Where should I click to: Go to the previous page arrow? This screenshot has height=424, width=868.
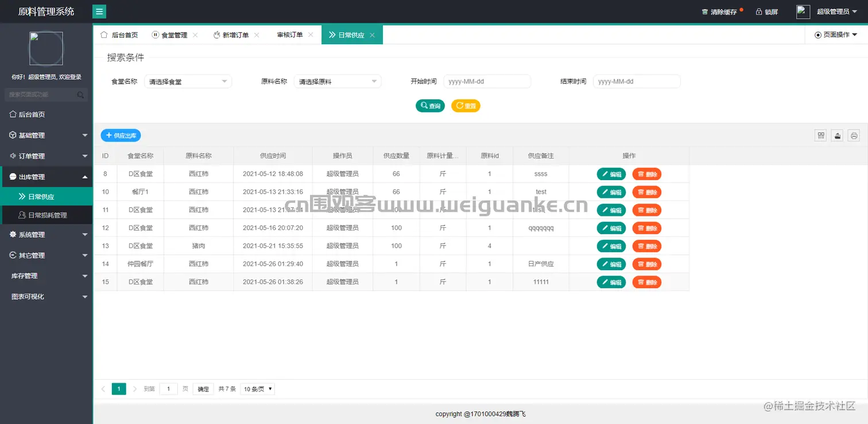103,389
